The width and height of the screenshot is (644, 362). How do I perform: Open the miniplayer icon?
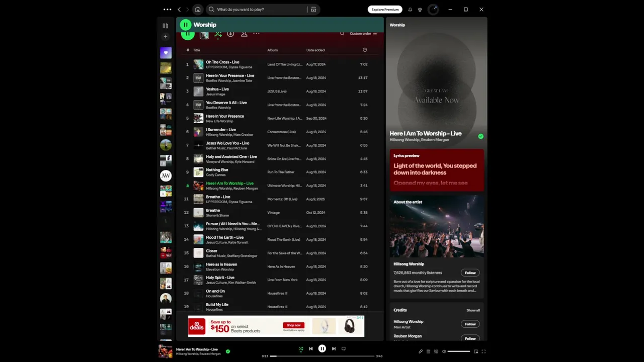pyautogui.click(x=476, y=351)
